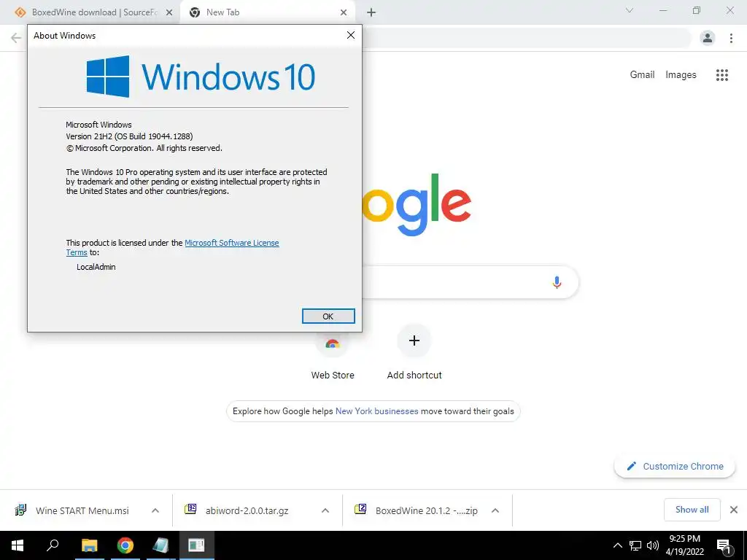Close the About Windows dialog
Viewport: 747px width, 560px height.
coord(351,35)
